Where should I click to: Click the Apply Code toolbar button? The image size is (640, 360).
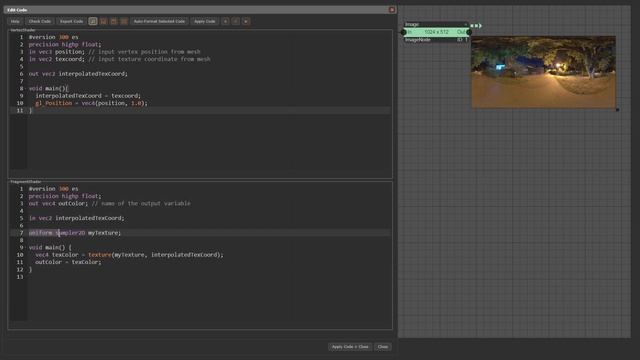pyautogui.click(x=204, y=21)
